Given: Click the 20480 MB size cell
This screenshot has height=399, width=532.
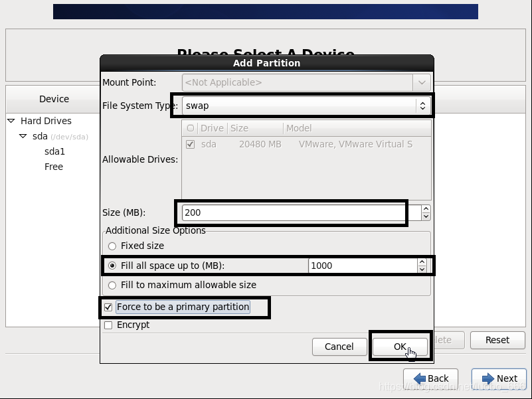Looking at the screenshot, I should pyautogui.click(x=260, y=145).
